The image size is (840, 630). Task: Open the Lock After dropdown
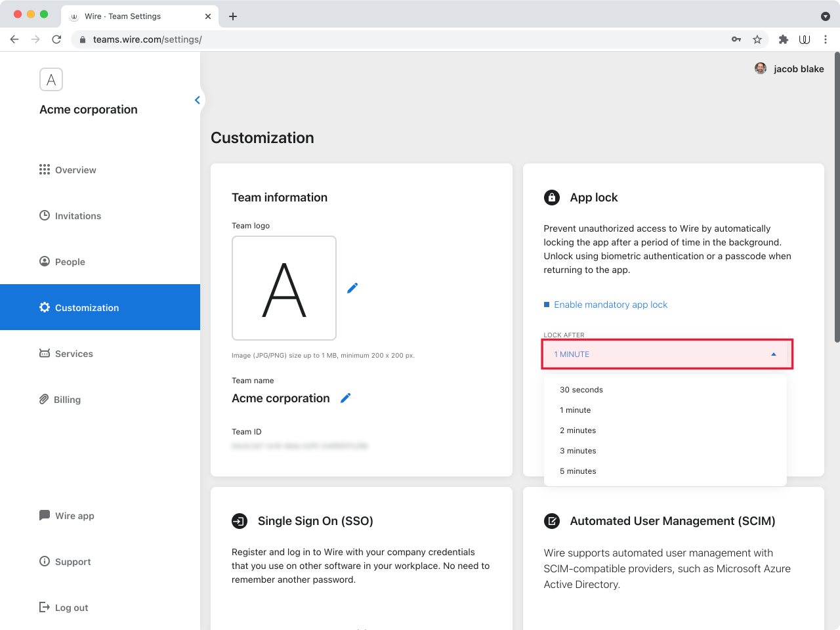point(667,354)
